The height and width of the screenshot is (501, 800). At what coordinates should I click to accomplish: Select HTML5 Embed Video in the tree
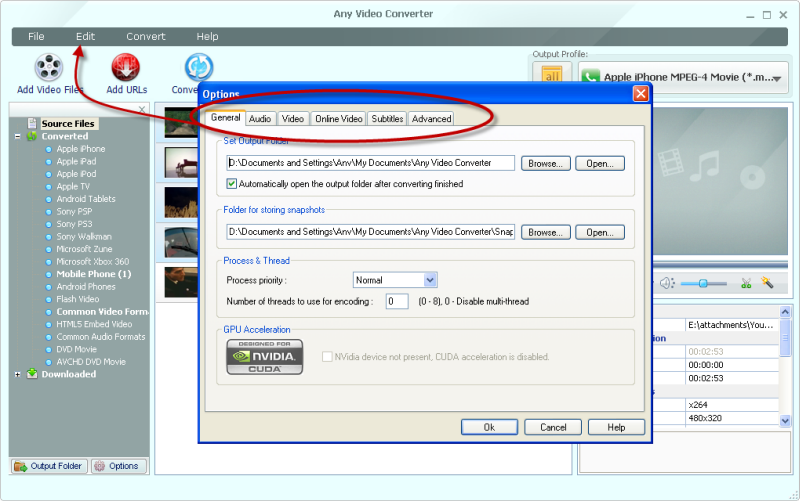pyautogui.click(x=94, y=324)
